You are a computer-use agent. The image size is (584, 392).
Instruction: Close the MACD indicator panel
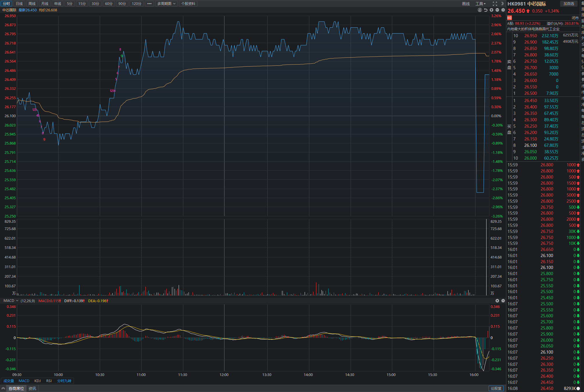click(x=497, y=301)
